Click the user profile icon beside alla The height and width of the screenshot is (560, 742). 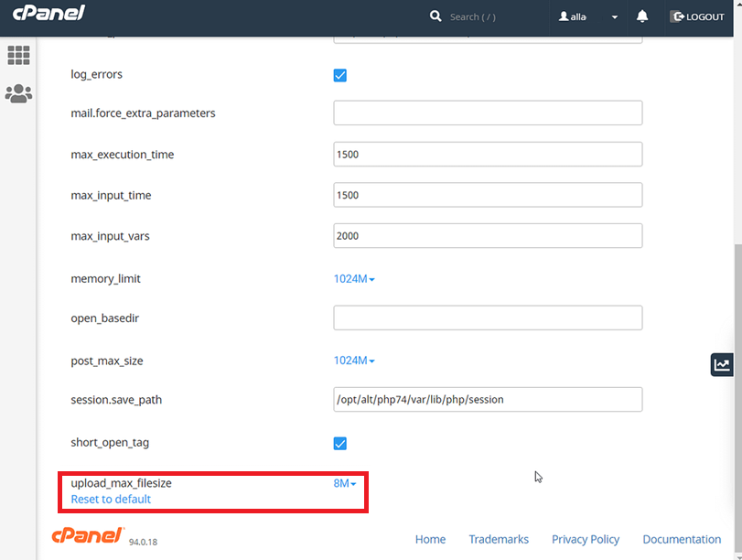(x=562, y=16)
